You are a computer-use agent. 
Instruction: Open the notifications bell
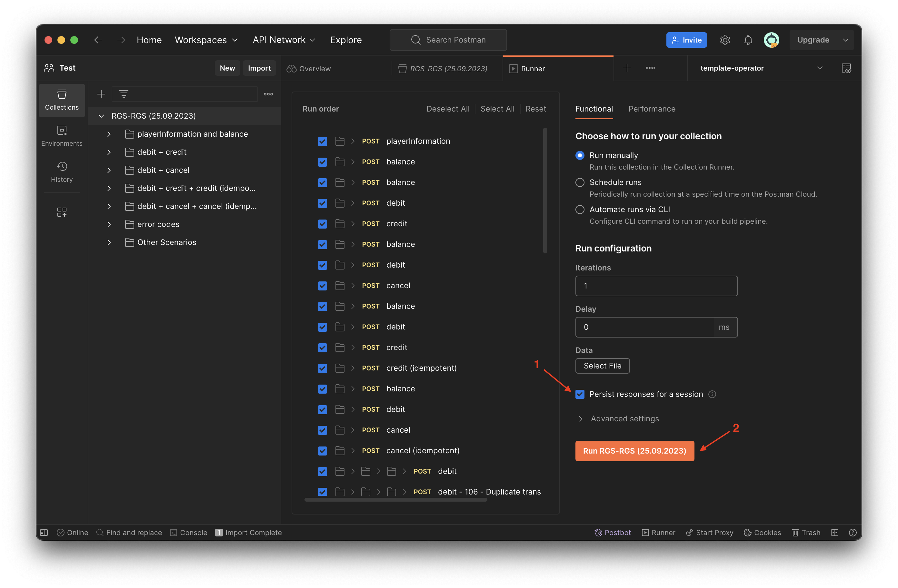748,40
